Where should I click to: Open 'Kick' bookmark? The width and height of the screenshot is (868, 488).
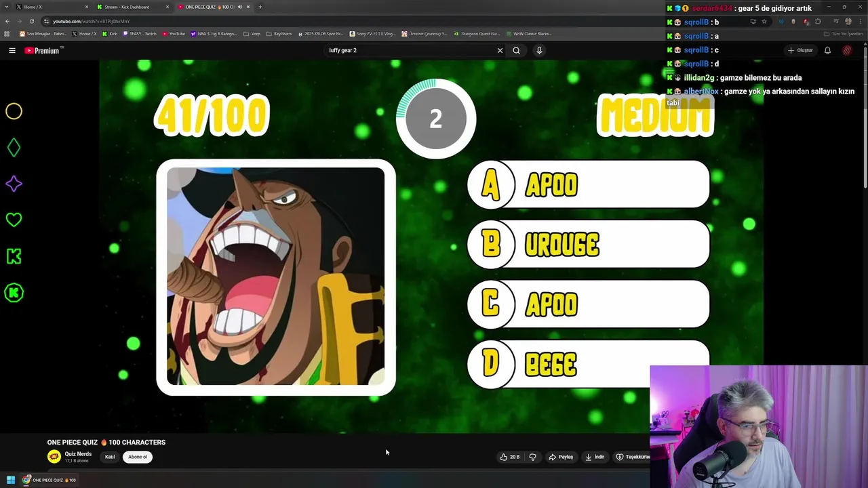pos(109,33)
